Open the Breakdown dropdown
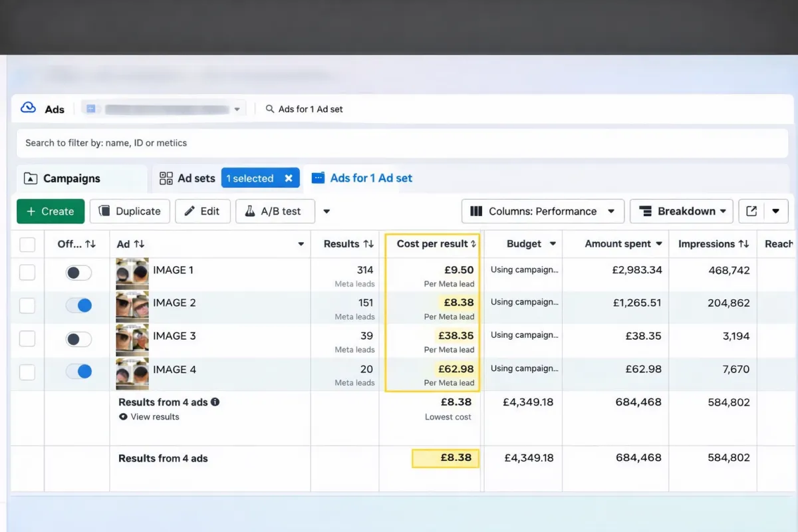The image size is (798, 532). [681, 211]
